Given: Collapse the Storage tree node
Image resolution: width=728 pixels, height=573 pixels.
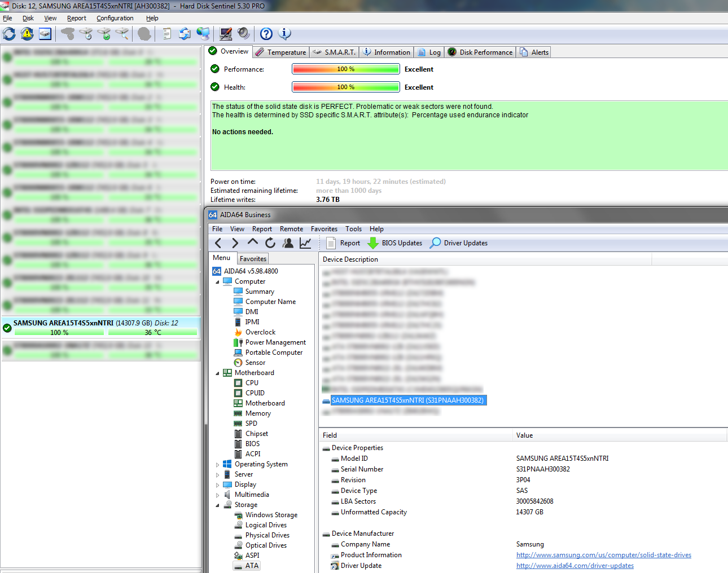Looking at the screenshot, I should coord(218,505).
